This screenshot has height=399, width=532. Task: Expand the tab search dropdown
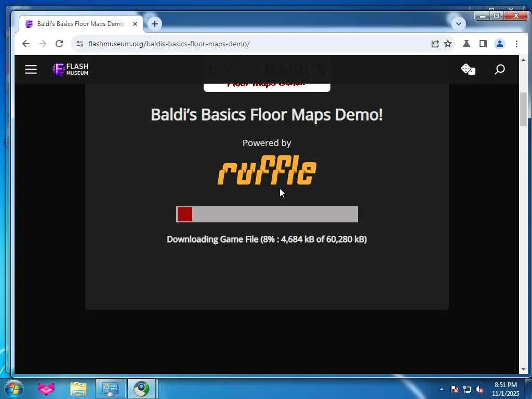pyautogui.click(x=459, y=24)
